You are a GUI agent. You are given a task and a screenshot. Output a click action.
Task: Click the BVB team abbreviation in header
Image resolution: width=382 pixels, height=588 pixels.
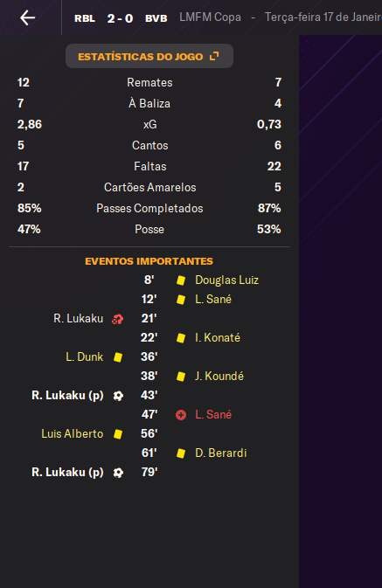click(156, 18)
